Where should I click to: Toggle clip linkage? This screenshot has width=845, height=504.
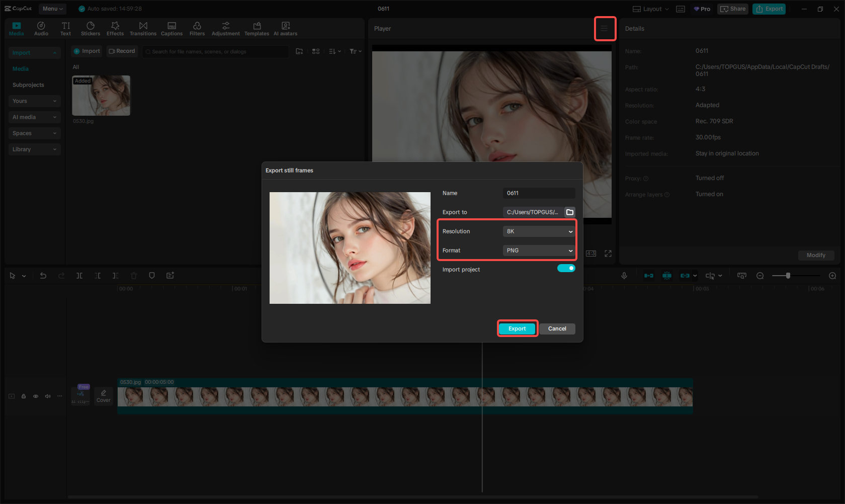pos(685,276)
